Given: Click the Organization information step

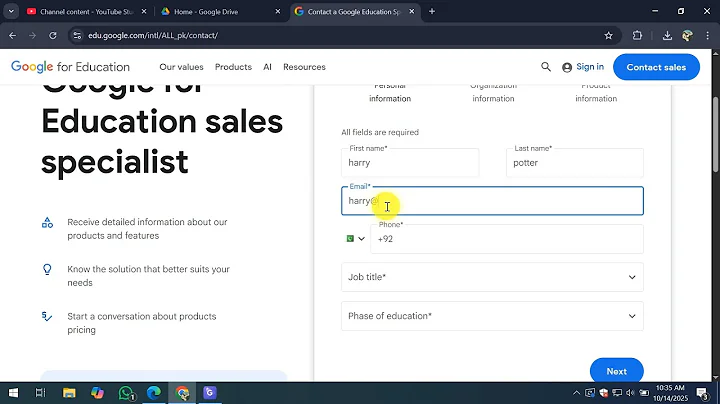Looking at the screenshot, I should point(493,92).
